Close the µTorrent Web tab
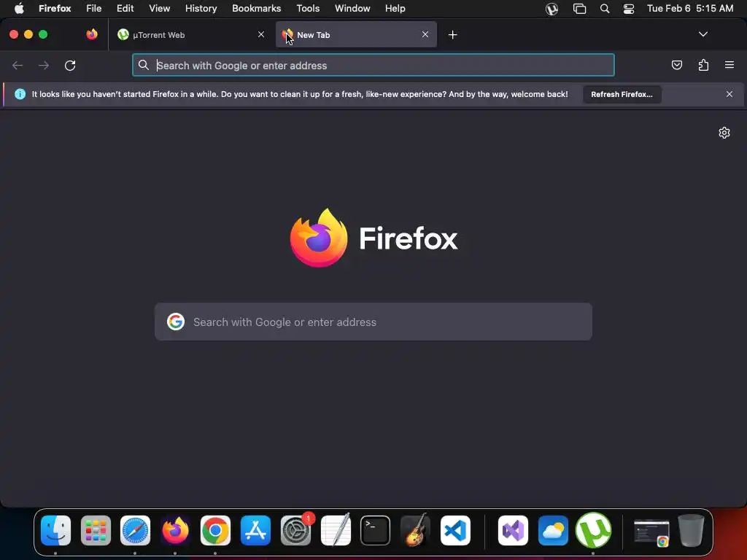Image resolution: width=747 pixels, height=560 pixels. pos(261,34)
